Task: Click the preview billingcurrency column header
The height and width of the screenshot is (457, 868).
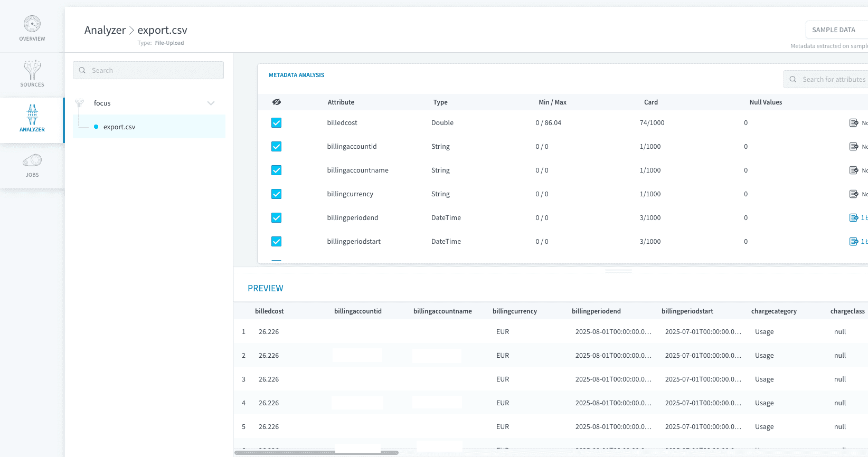Action: pyautogui.click(x=515, y=311)
